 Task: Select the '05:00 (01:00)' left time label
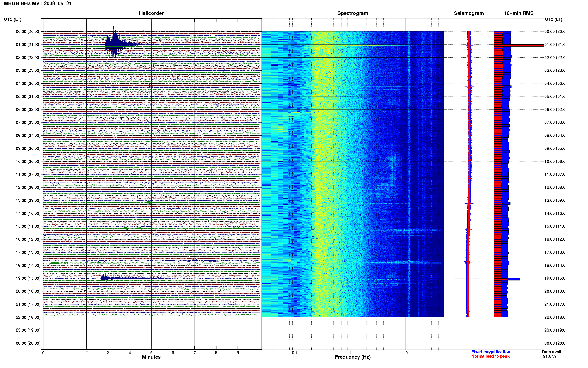point(28,97)
